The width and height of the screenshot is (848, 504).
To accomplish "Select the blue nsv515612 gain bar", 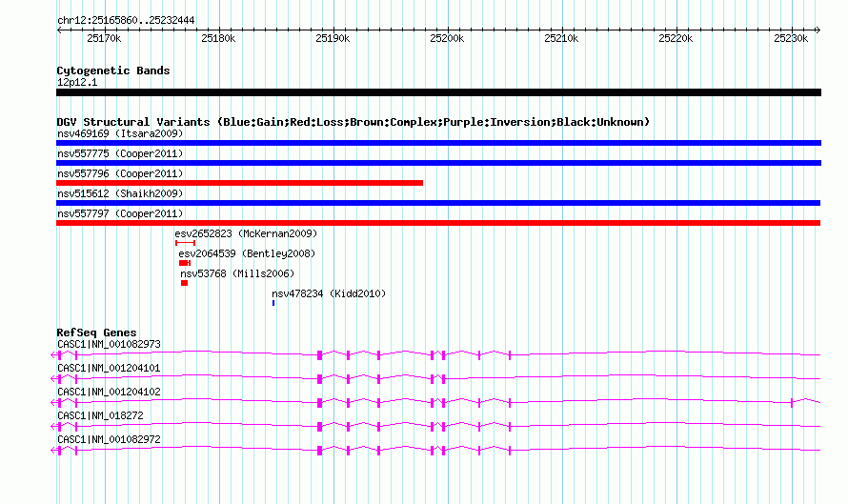I will pyautogui.click(x=438, y=203).
